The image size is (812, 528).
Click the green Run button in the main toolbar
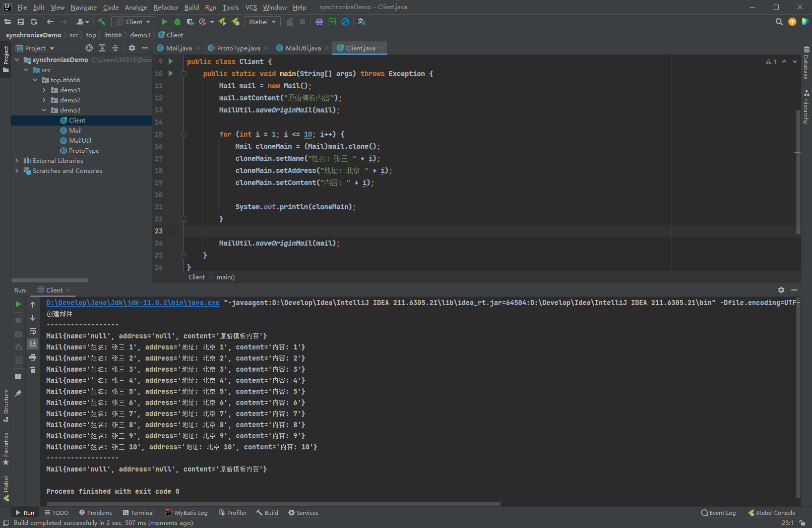pyautogui.click(x=164, y=22)
